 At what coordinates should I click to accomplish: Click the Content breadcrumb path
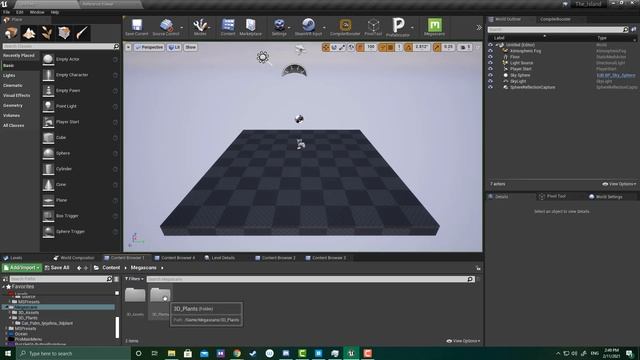tap(111, 268)
